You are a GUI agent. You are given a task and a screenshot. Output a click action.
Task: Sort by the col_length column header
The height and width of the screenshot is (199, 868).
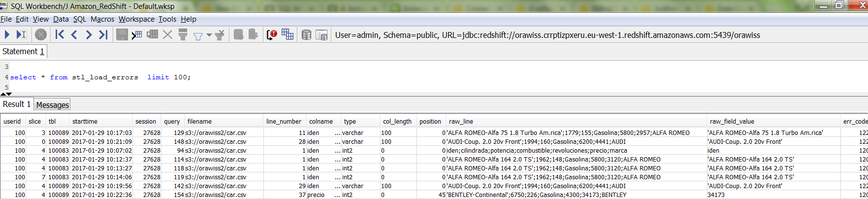tap(397, 121)
